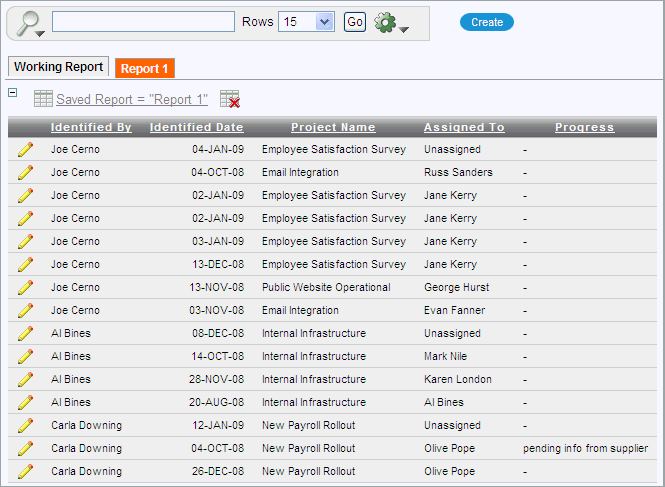Switch to the Working Report tab
Image resolution: width=665 pixels, height=487 pixels.
tap(58, 67)
